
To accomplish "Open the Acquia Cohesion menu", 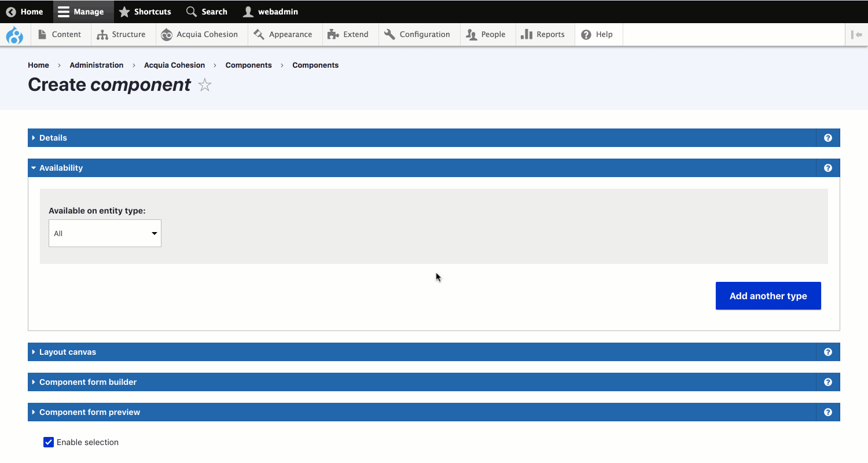I will coord(200,35).
